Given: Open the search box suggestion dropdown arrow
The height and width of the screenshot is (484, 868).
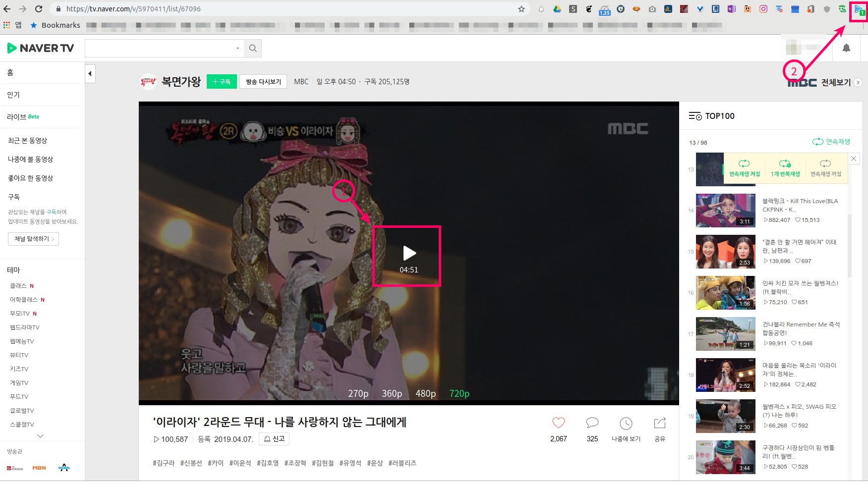Looking at the screenshot, I should [237, 48].
